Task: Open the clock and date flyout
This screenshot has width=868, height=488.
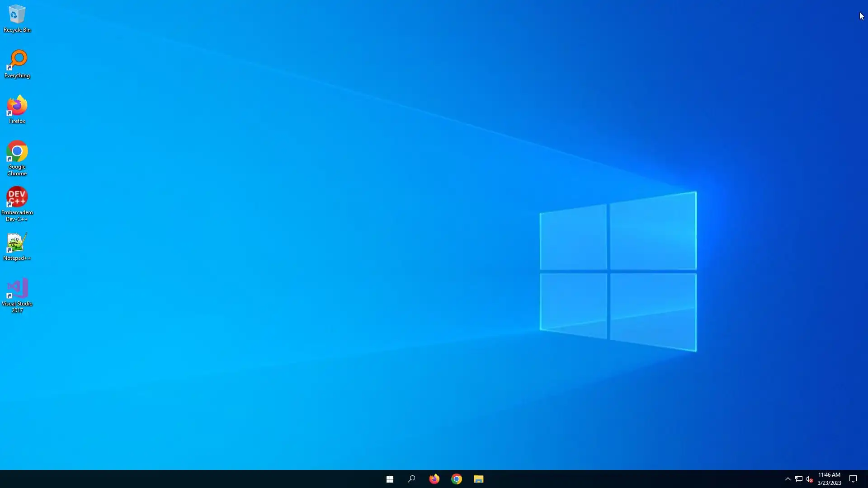Action: (x=829, y=479)
